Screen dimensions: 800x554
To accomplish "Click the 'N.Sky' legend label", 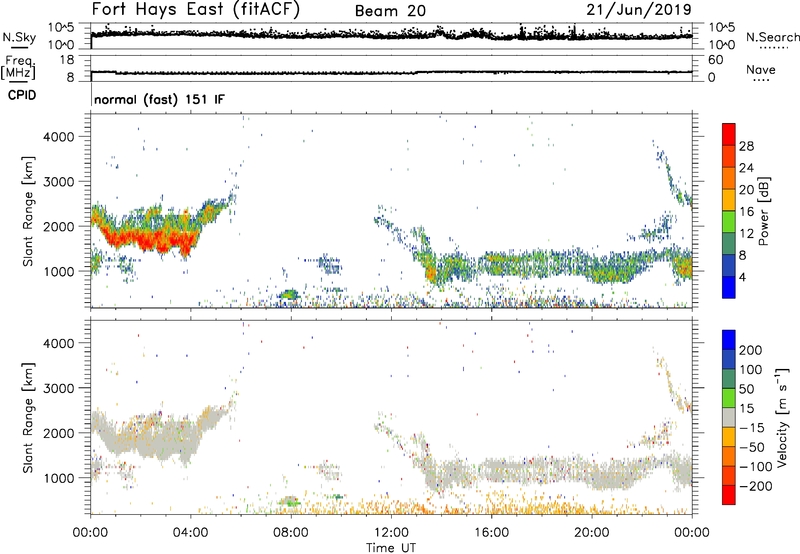I will 19,37.
